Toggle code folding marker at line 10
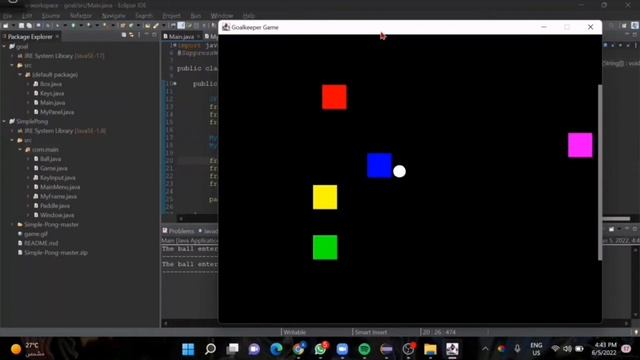The width and height of the screenshot is (640, 360). [175, 83]
